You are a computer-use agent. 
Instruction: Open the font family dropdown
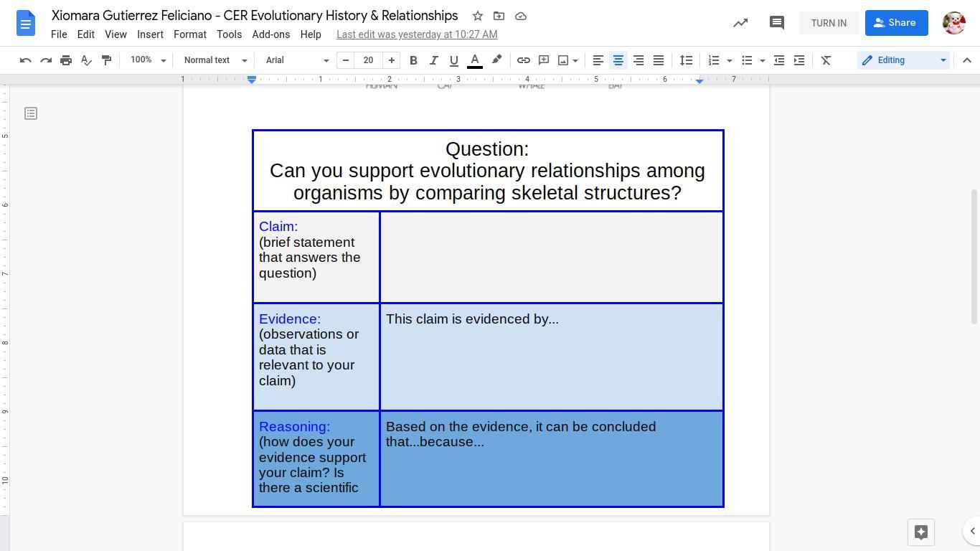coord(296,60)
